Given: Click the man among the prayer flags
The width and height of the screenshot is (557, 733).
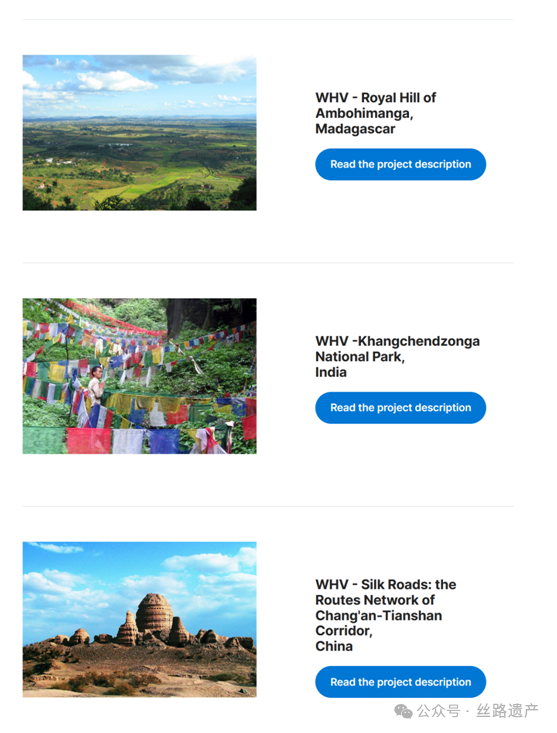Looking at the screenshot, I should [x=96, y=386].
